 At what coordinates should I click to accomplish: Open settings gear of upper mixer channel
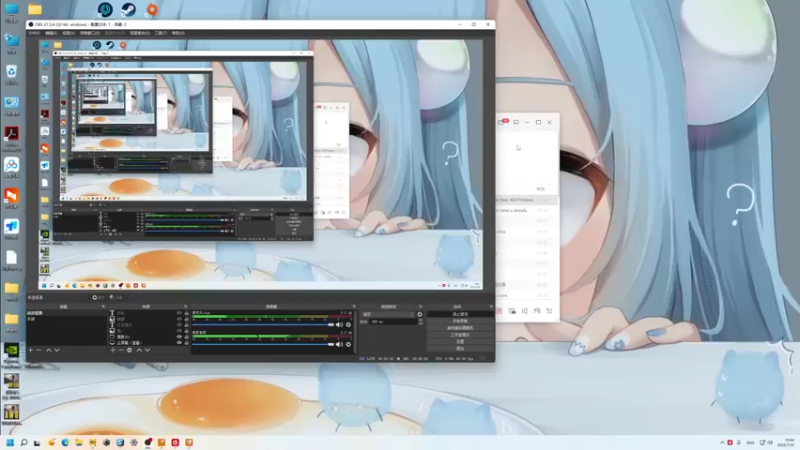(x=348, y=324)
